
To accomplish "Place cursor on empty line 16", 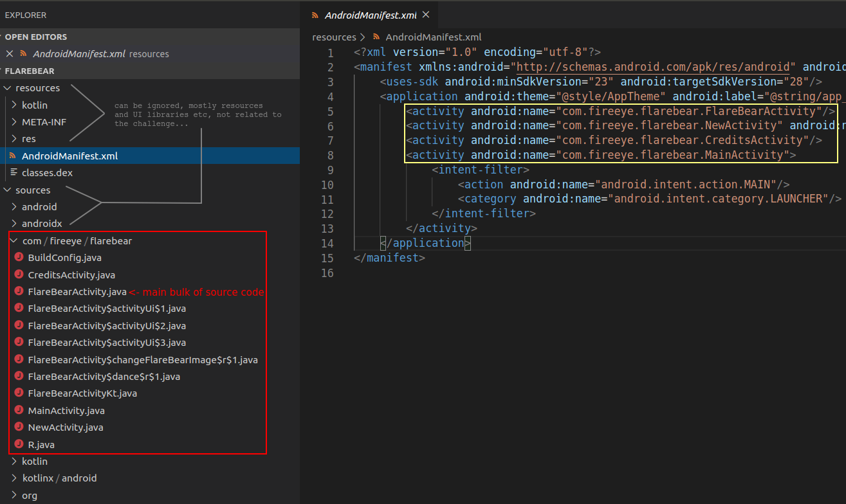I will point(598,273).
